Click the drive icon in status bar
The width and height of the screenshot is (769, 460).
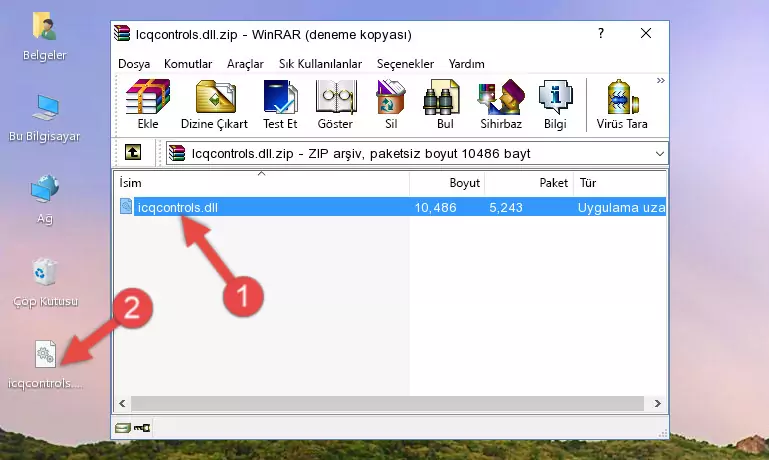(x=123, y=428)
